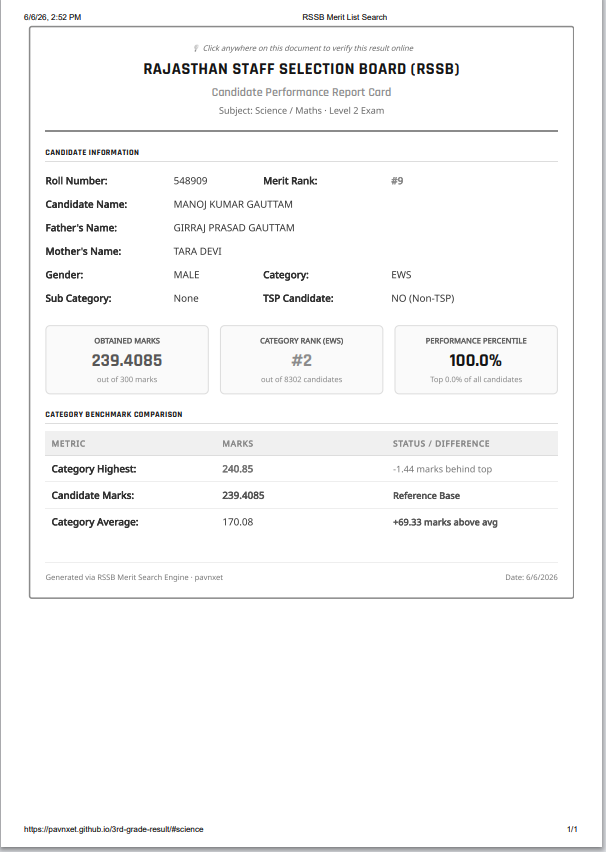The height and width of the screenshot is (852, 606).
Task: Click the STATUS / DIFFERENCE column header
Action: (441, 443)
